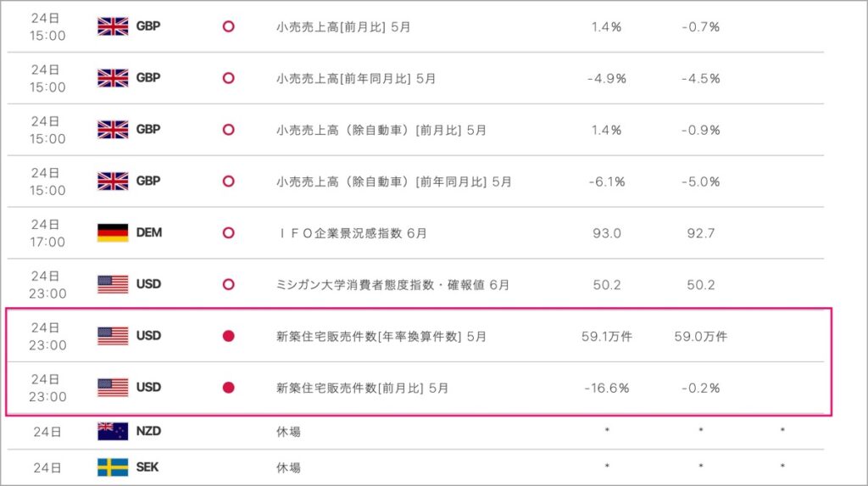Click the hollow importance circle for IFO企業景況感指数
This screenshot has width=868, height=486.
(228, 232)
